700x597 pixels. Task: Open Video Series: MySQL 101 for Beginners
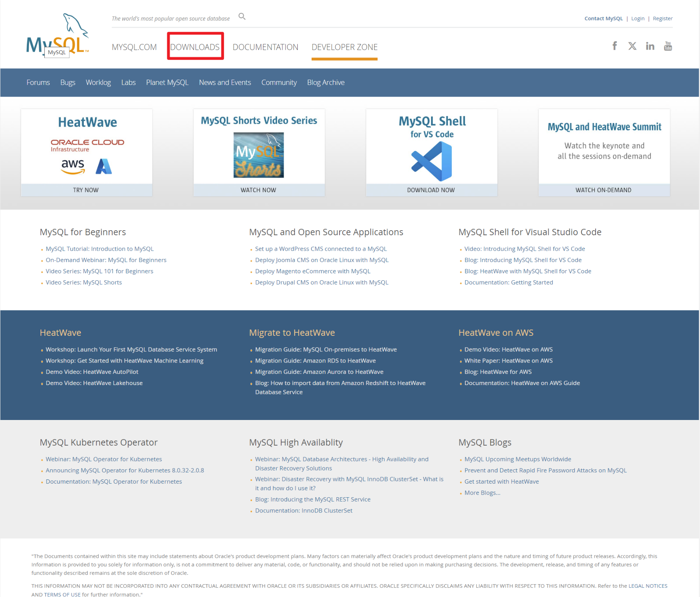tap(99, 271)
